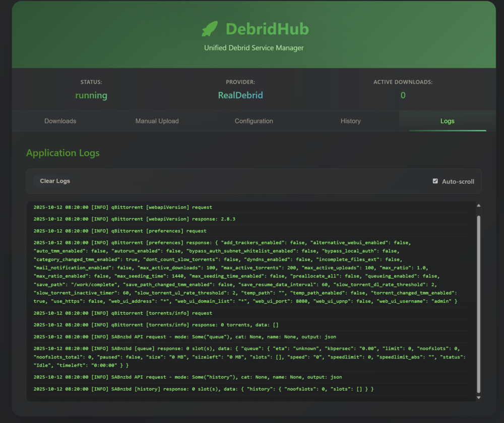
Task: Switch to the History tab
Action: [x=350, y=121]
